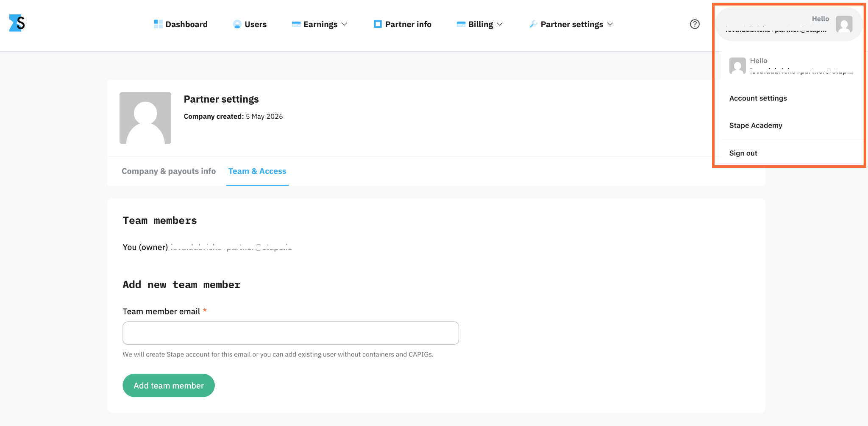
Task: Click the avatar in the top header
Action: click(844, 24)
